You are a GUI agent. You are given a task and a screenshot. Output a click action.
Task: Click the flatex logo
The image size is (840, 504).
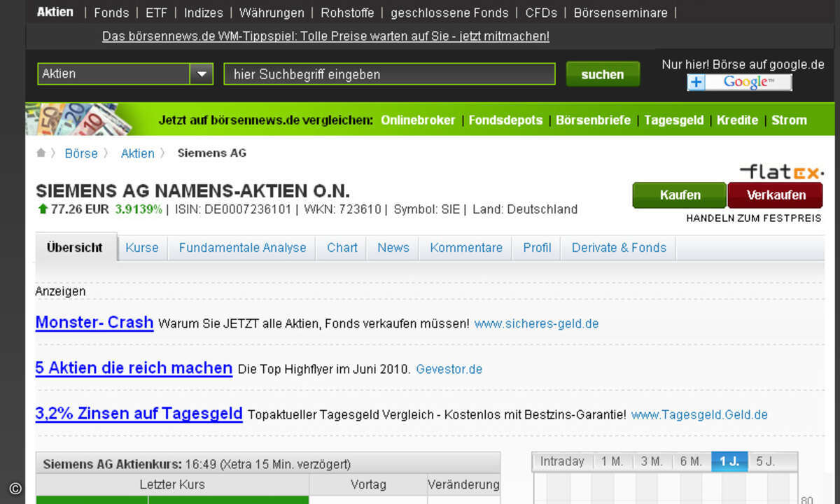pos(781,171)
